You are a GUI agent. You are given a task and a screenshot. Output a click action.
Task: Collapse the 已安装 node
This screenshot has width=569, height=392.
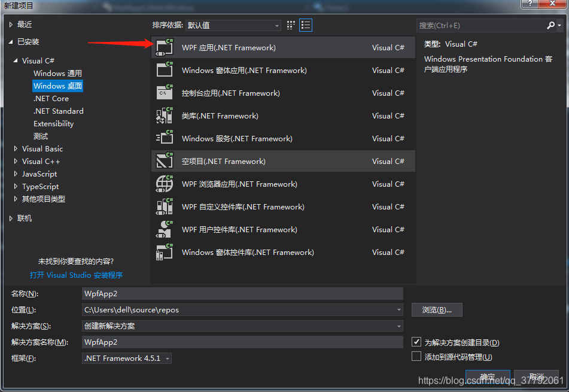(11, 42)
